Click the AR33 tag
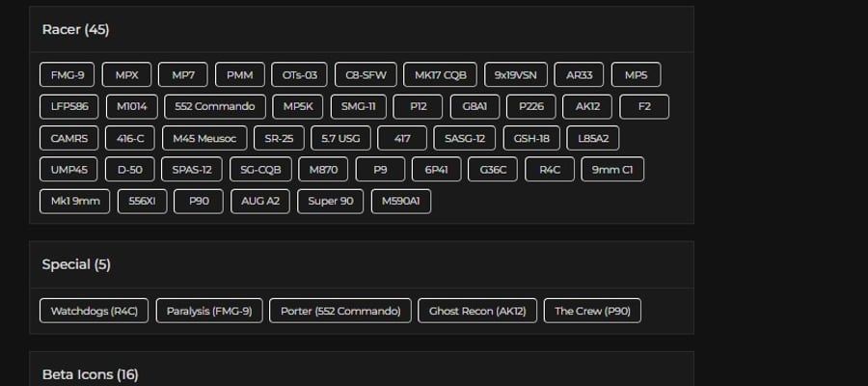Screen dimensions: 868x386 579,74
